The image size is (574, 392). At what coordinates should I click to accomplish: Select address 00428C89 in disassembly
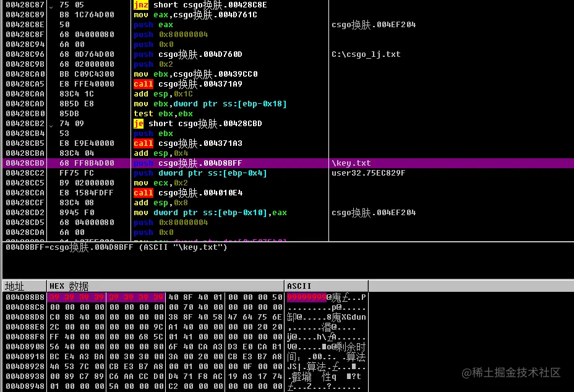(25, 15)
